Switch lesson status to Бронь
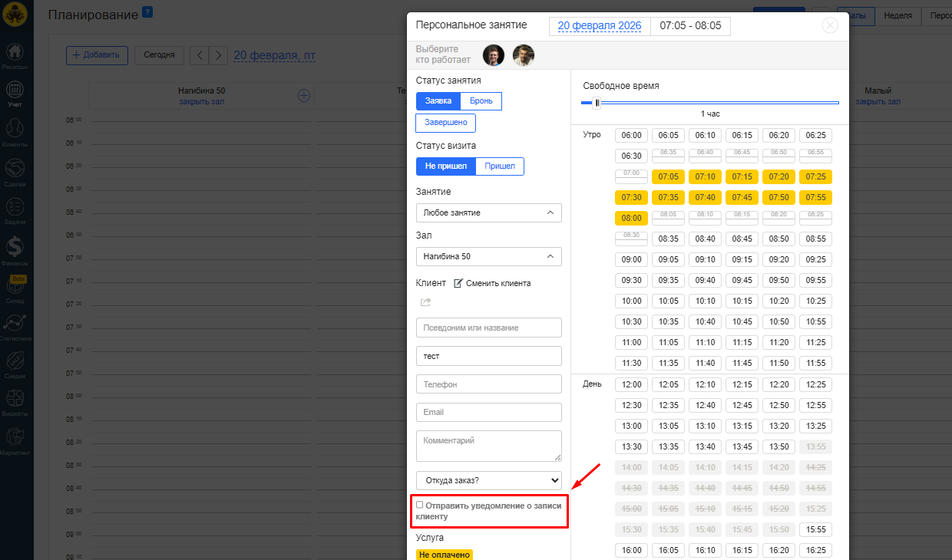The height and width of the screenshot is (560, 952). [x=481, y=101]
